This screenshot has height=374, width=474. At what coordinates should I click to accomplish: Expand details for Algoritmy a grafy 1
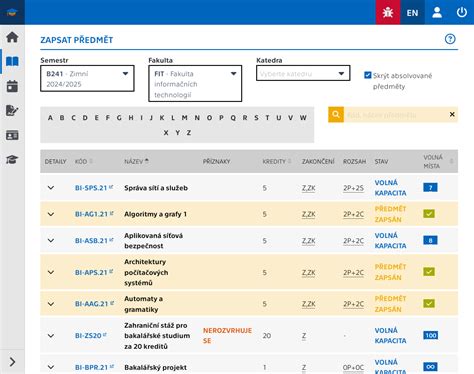pyautogui.click(x=51, y=214)
